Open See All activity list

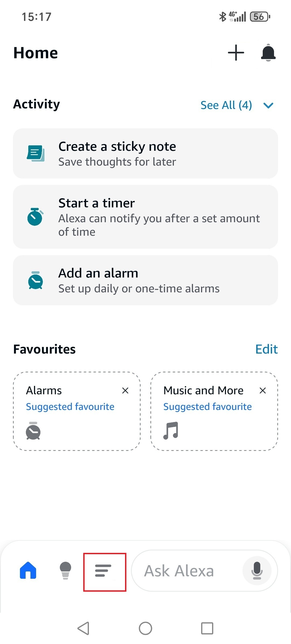226,105
